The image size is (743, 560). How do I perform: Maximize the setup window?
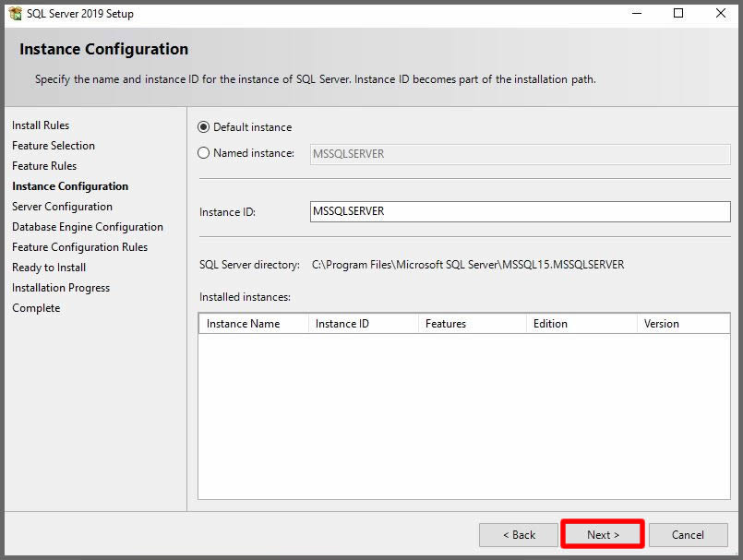pos(678,14)
